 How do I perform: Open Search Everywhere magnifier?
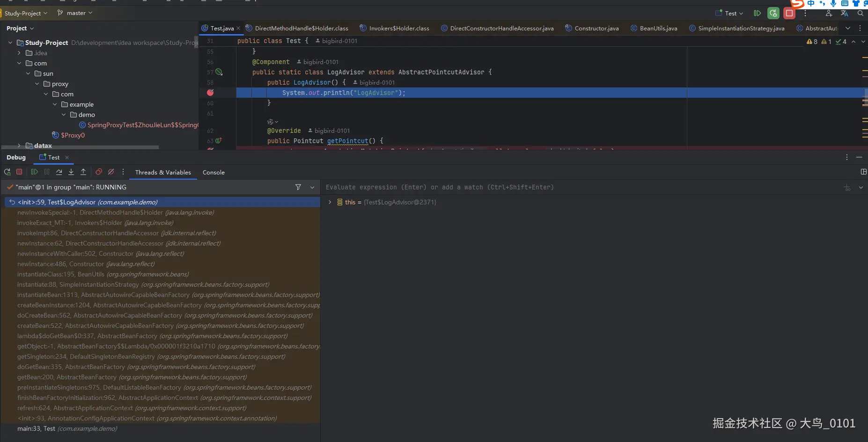click(x=861, y=13)
